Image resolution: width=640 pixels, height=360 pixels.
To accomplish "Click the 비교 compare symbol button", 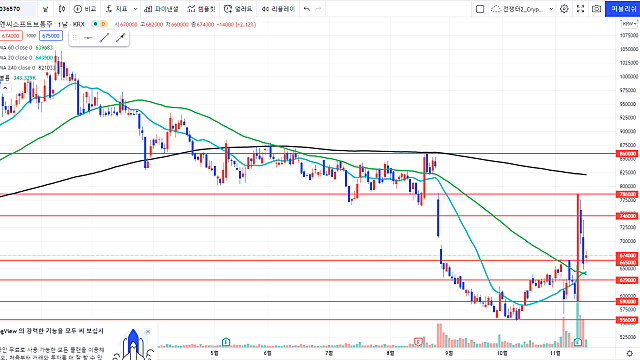I will (x=85, y=9).
